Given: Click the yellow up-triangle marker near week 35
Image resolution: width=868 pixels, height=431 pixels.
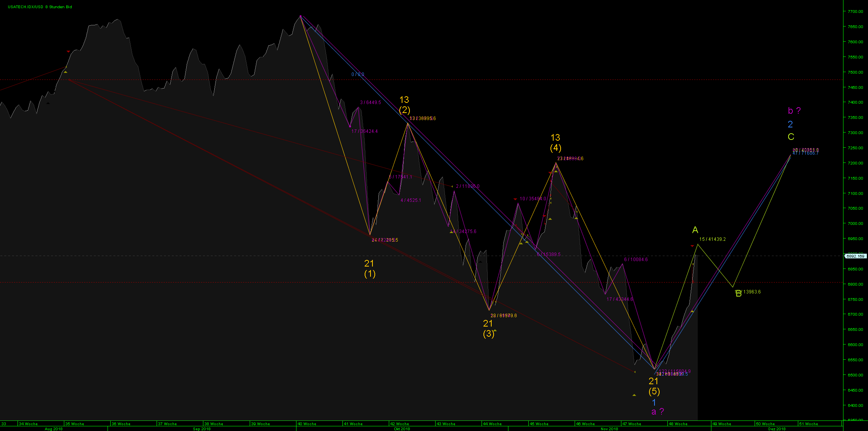Looking at the screenshot, I should (65, 72).
